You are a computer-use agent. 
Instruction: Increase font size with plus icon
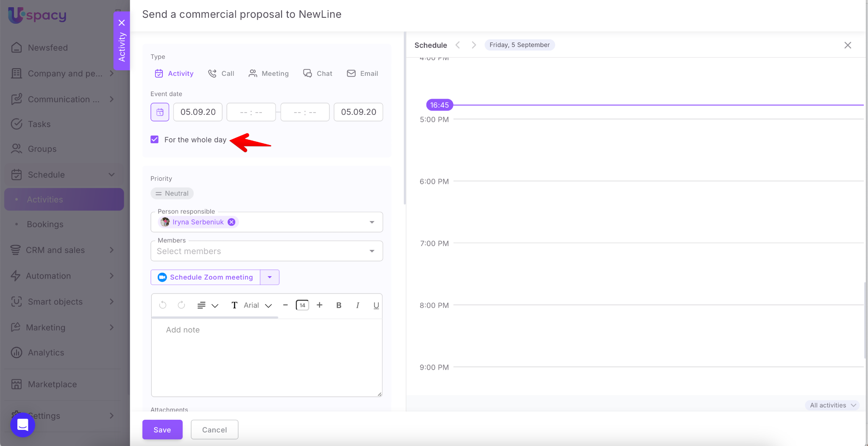320,305
